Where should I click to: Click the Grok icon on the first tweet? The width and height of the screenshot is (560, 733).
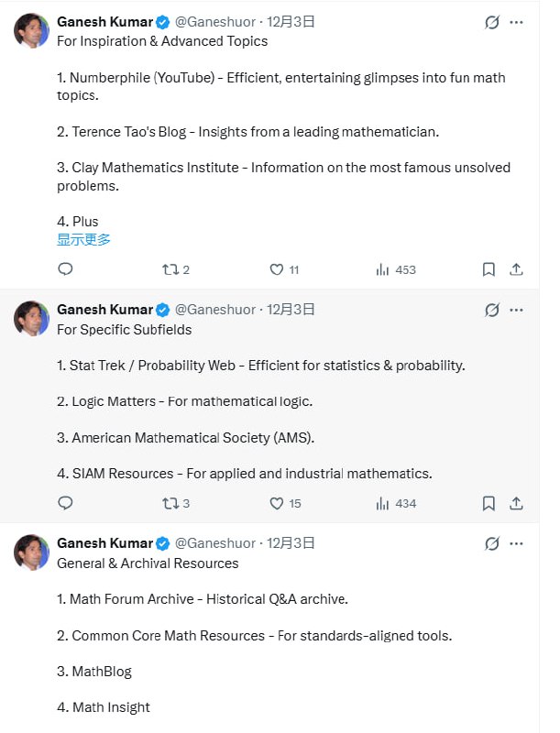click(492, 22)
